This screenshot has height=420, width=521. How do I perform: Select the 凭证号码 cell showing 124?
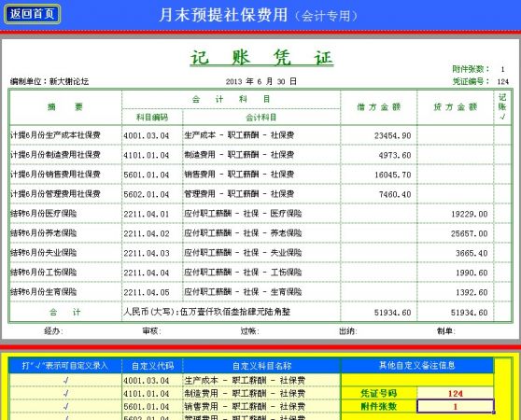click(x=456, y=394)
